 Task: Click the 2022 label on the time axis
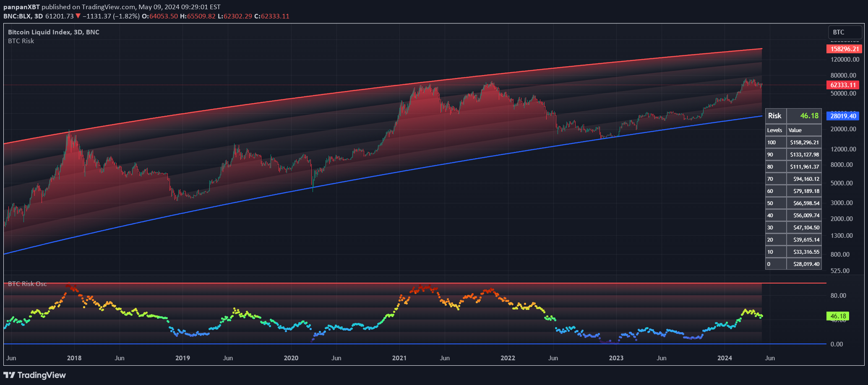(x=508, y=358)
